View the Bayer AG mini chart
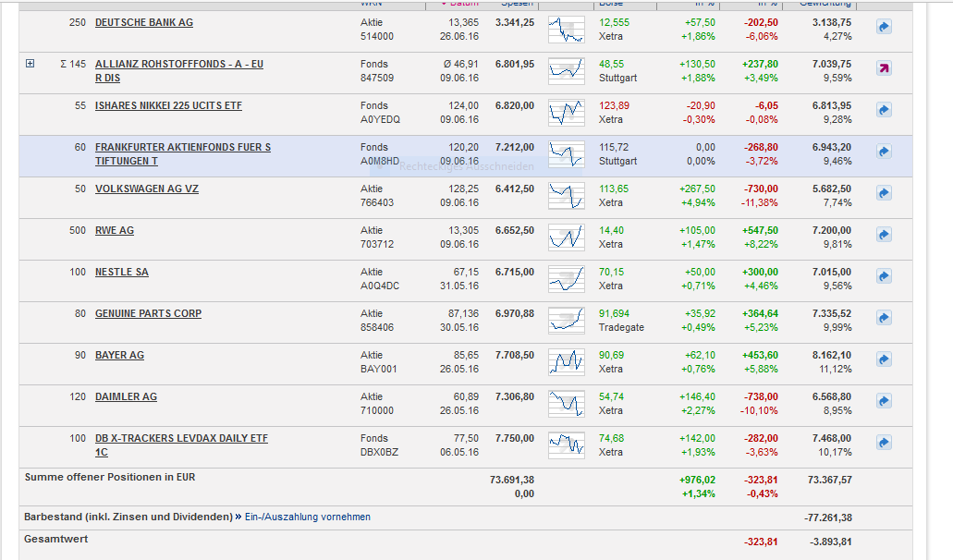The image size is (953, 560). tap(567, 362)
